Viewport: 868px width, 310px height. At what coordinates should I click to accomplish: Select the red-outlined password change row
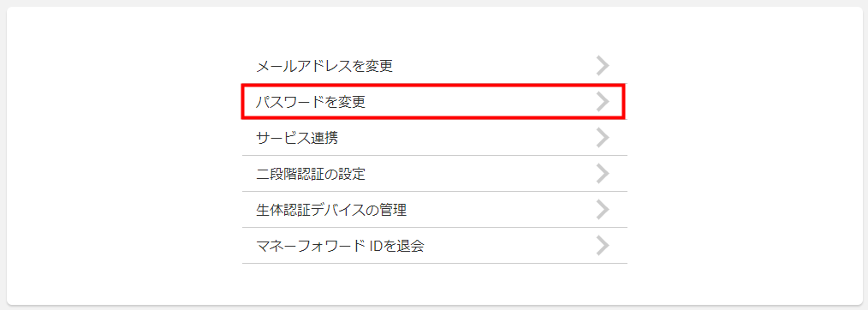(433, 101)
